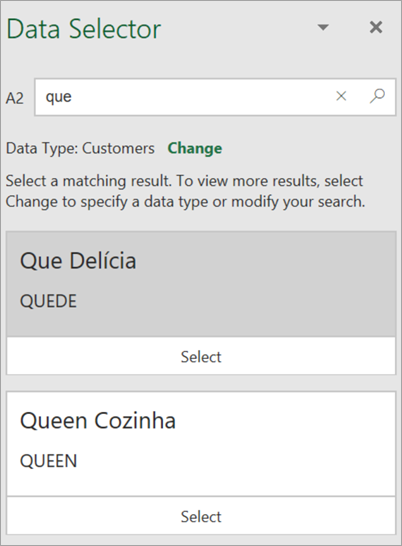Viewport: 402px width, 546px height.
Task: Click the Queen Cozinha name heading
Action: tap(98, 421)
